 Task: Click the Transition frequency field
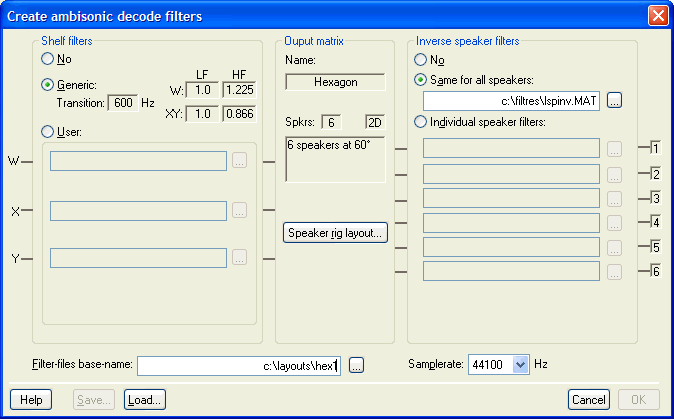click(x=122, y=102)
